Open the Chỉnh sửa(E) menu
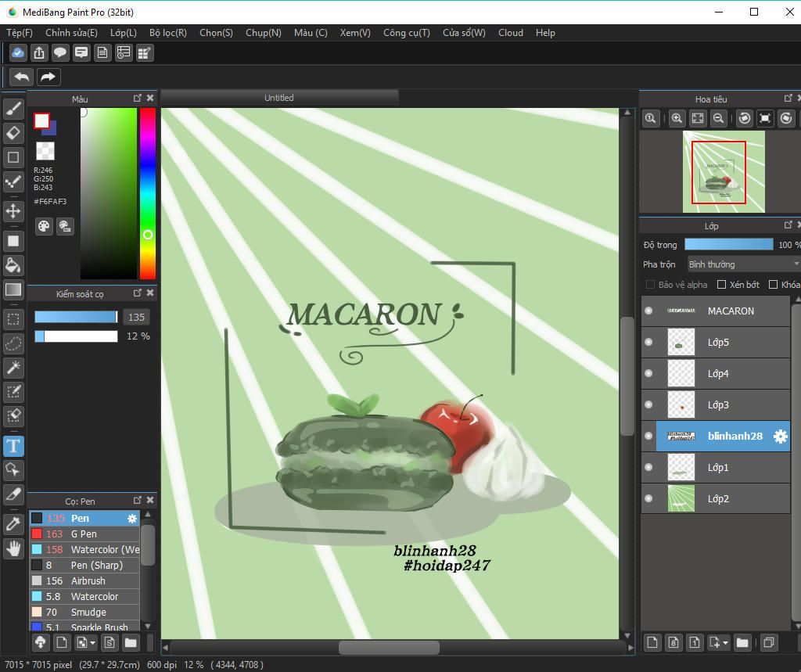 (x=71, y=33)
